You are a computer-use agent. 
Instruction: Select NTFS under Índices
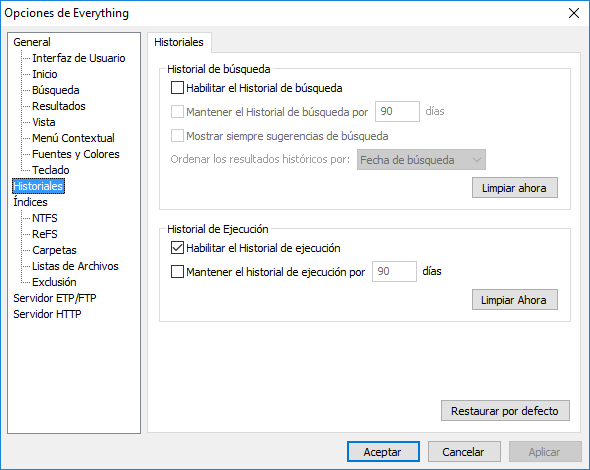[45, 218]
